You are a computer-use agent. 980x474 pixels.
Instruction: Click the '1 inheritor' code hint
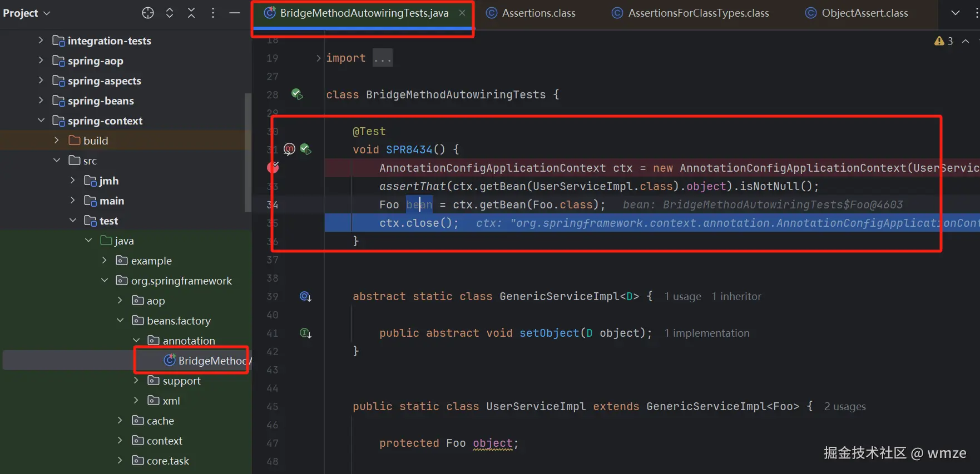(736, 296)
